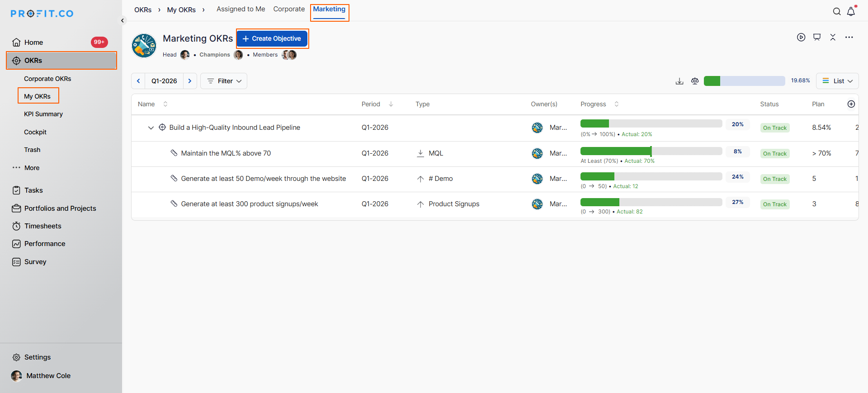This screenshot has width=868, height=393.
Task: Click the search magnifier icon
Action: click(x=837, y=12)
